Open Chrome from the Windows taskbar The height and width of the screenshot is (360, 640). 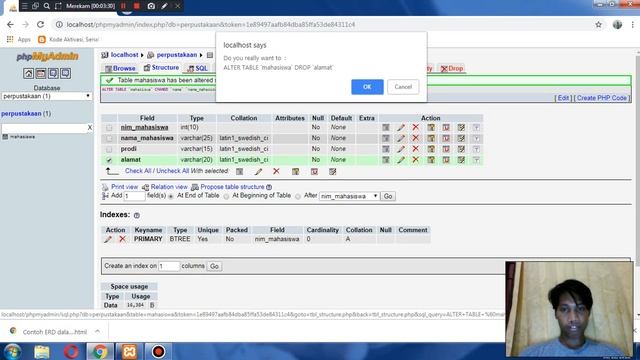100,351
